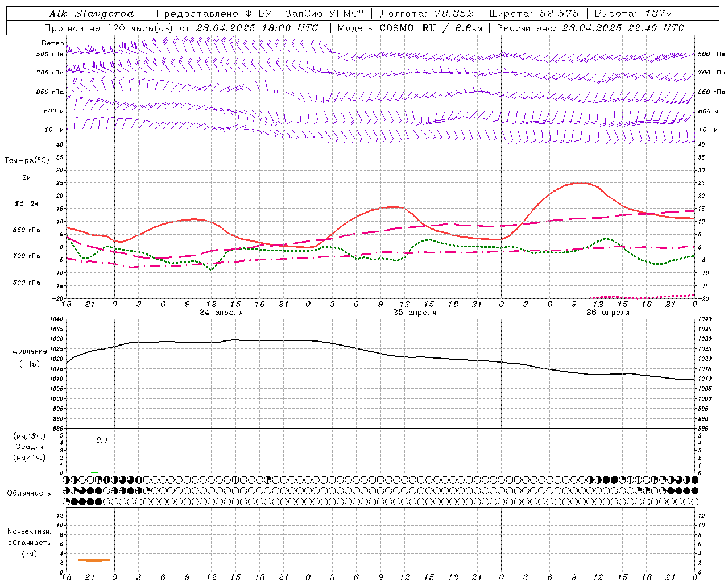Click the '25 апреля' date label
728x582 pixels.
coord(415,313)
